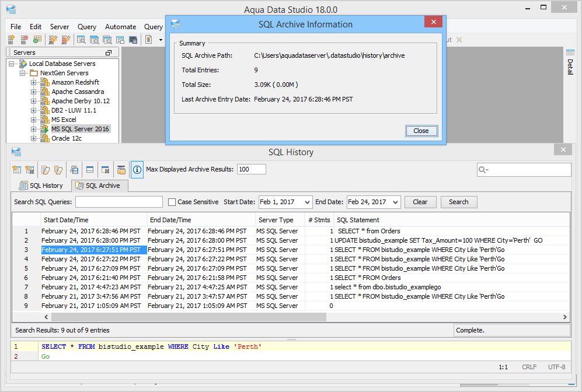Sort by the Server Type column header
The width and height of the screenshot is (582, 392).
click(x=280, y=220)
